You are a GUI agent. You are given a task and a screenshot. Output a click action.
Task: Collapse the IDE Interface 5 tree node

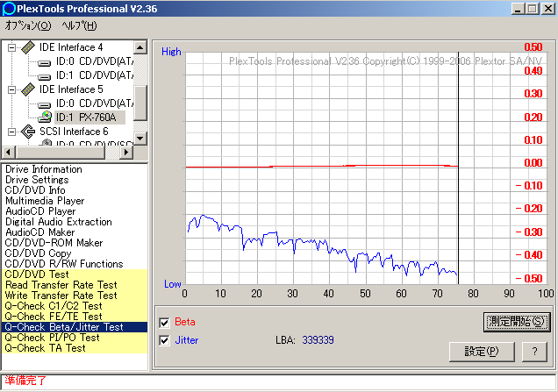[12, 89]
